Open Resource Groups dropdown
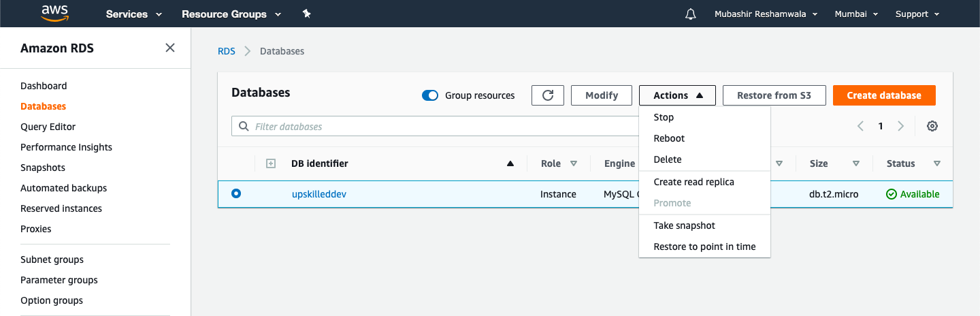 click(x=231, y=14)
